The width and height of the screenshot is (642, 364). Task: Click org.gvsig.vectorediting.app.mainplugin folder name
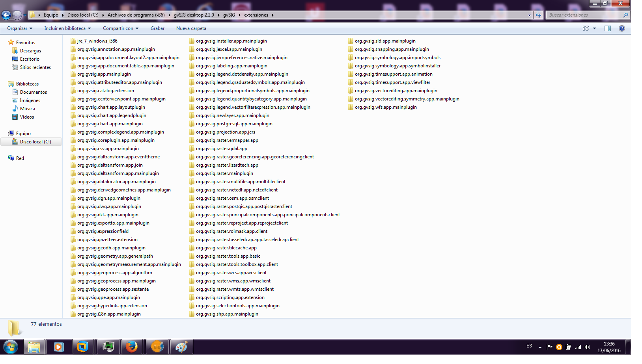point(396,91)
